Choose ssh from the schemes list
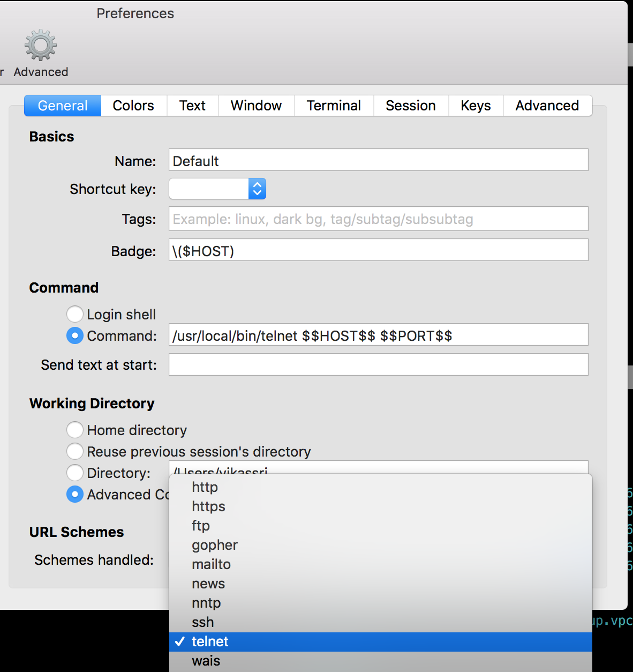 coord(203,622)
